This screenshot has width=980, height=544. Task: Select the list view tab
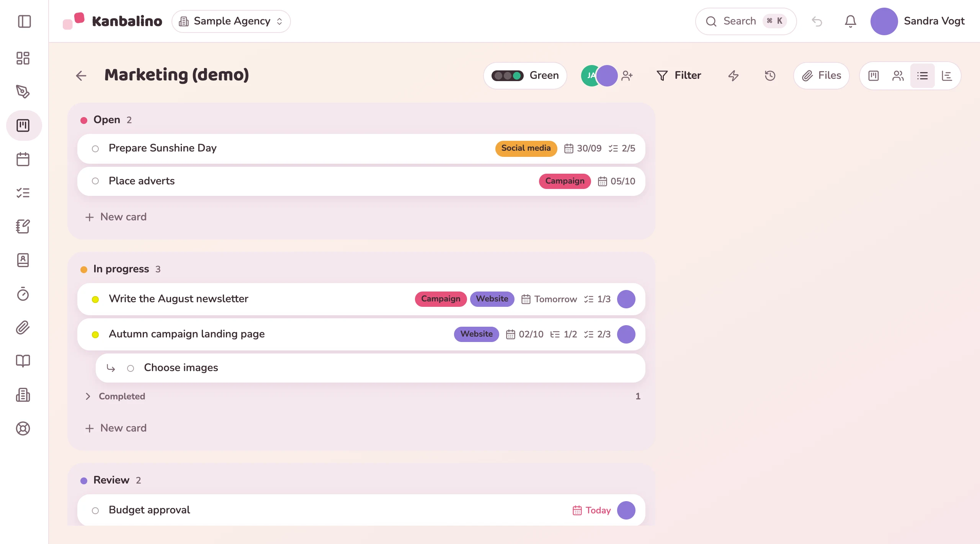pos(923,76)
